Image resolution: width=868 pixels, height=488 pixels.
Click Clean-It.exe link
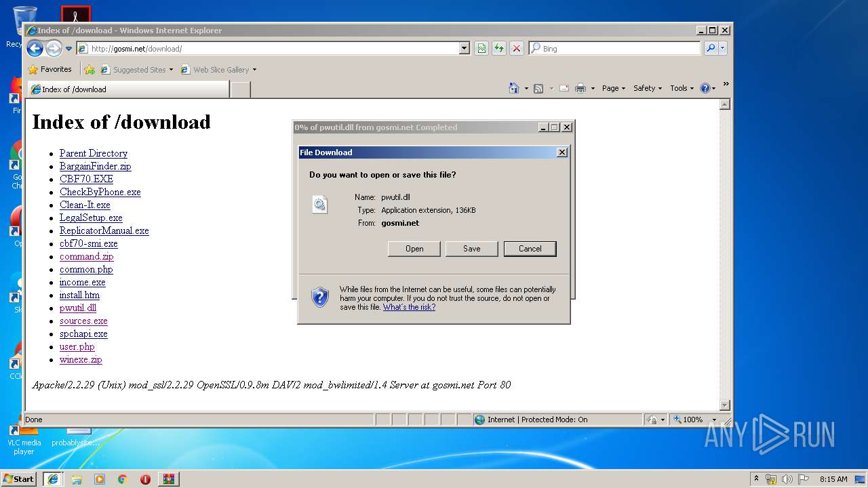point(85,205)
